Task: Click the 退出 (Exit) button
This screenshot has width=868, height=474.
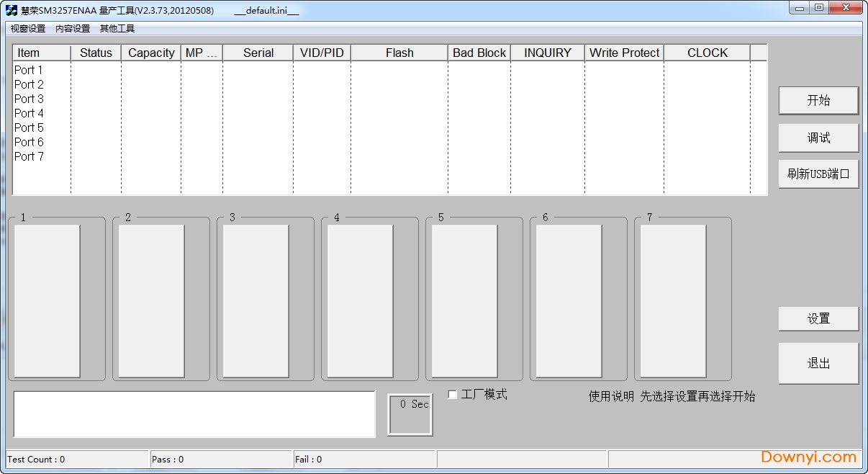Action: (x=818, y=364)
